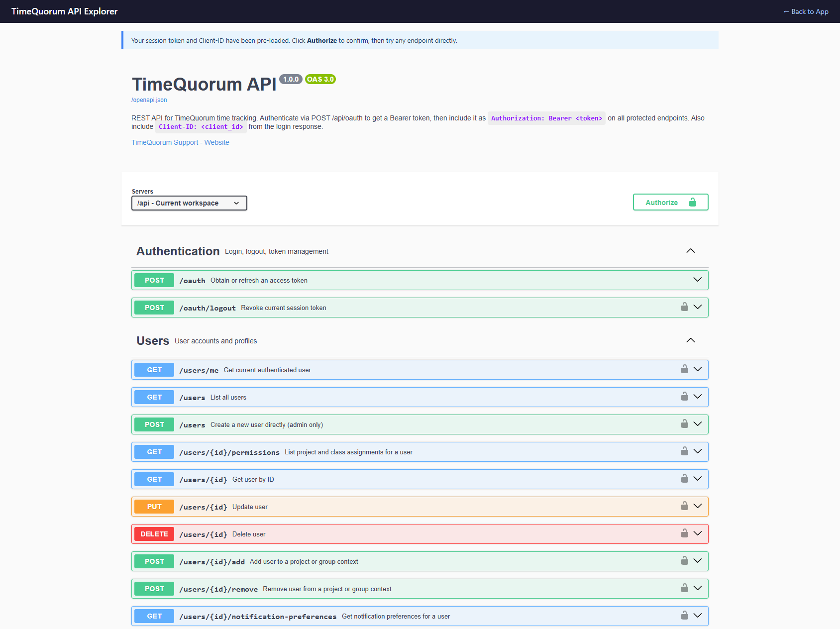Click the lock icon on notification-preferences row
Image resolution: width=840 pixels, height=629 pixels.
click(685, 616)
